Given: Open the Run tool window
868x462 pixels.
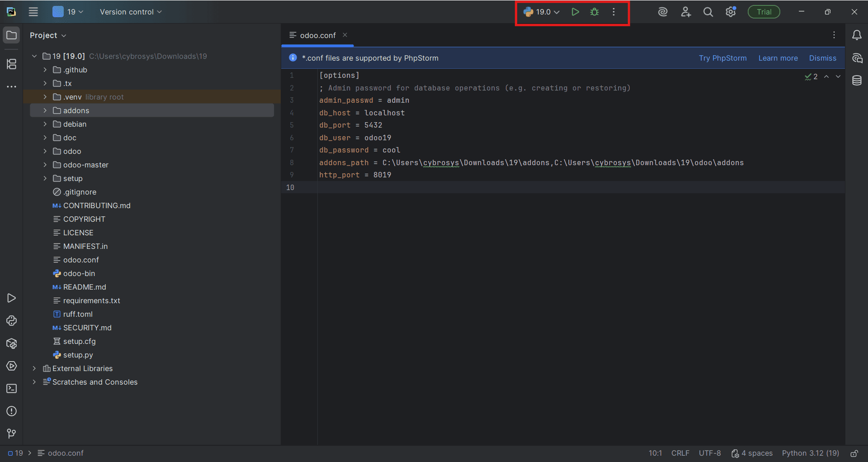Looking at the screenshot, I should point(12,298).
